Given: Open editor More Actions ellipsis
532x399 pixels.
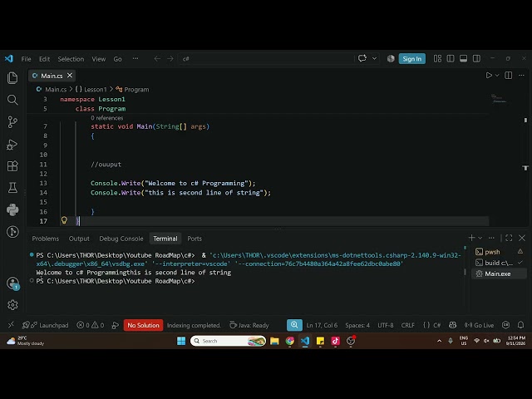Looking at the screenshot, I should pos(521,76).
